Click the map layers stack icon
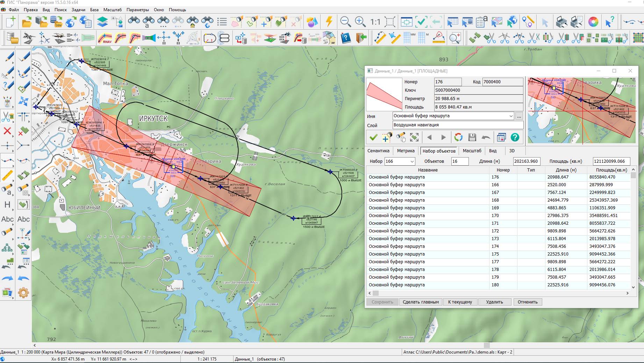The height and width of the screenshot is (363, 644). click(102, 22)
